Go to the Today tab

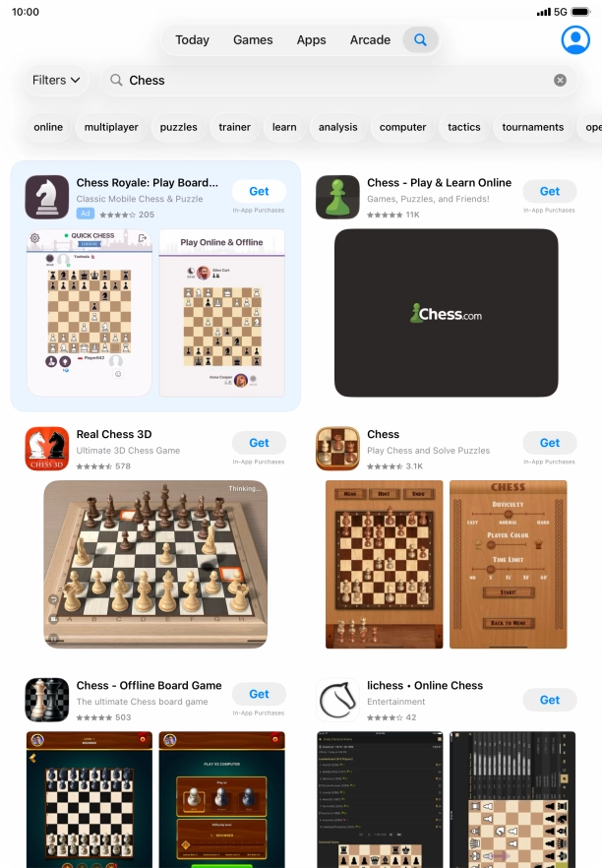(192, 39)
